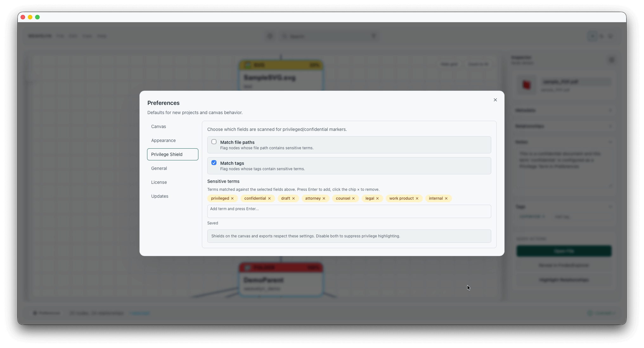This screenshot has width=644, height=348.
Task: Remove the 'confidential' chip via its x
Action: [269, 198]
